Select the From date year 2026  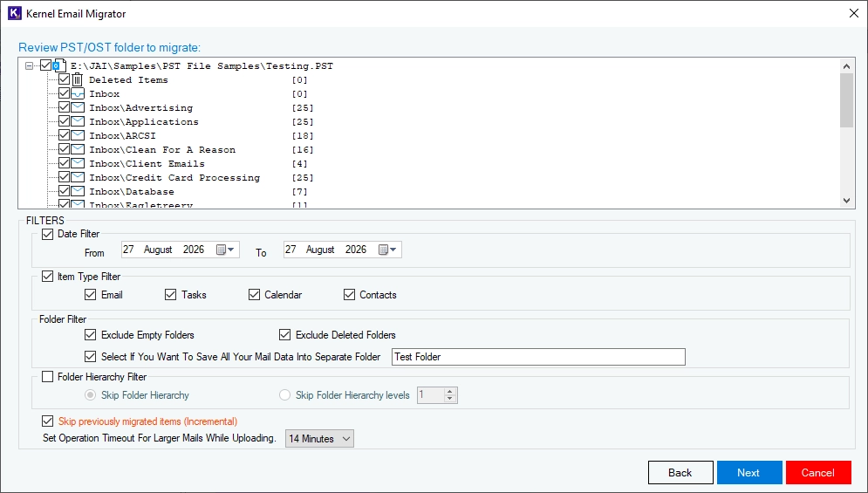(x=194, y=250)
